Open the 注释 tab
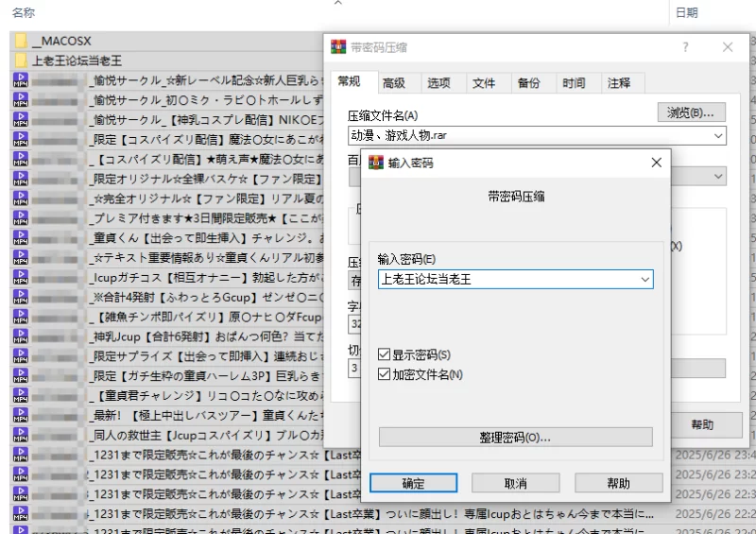 pyautogui.click(x=619, y=83)
